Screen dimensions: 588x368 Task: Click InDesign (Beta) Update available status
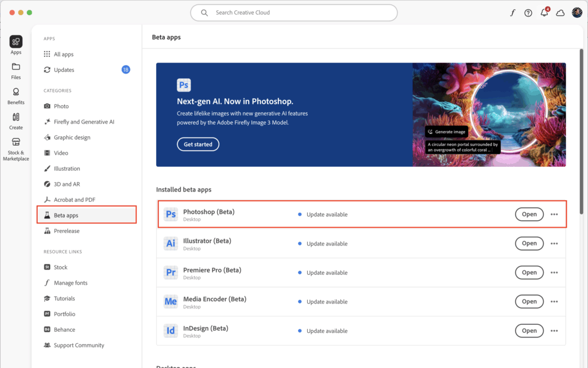click(x=323, y=331)
